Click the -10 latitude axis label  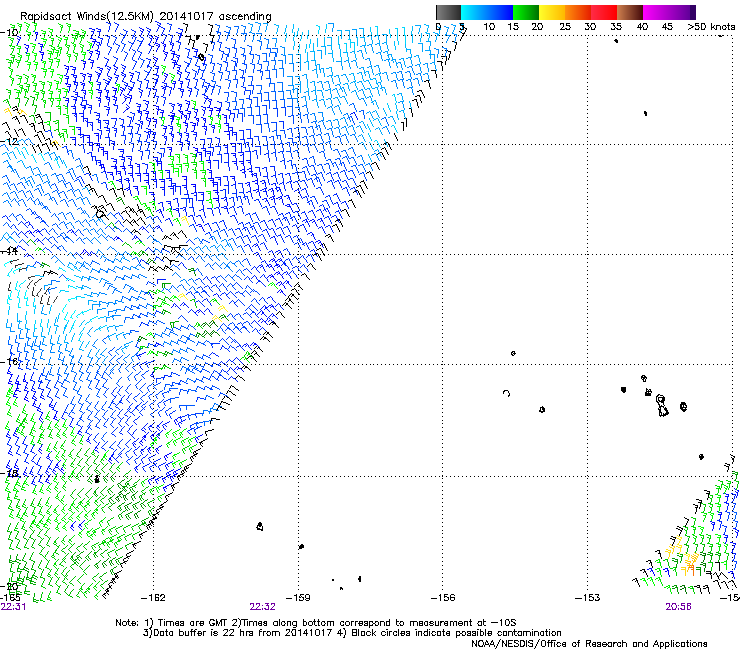(x=9, y=32)
